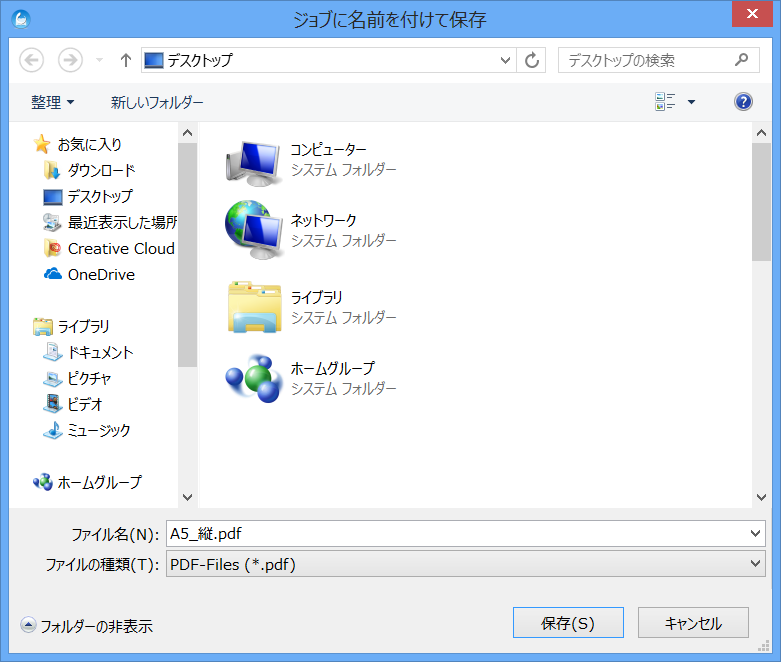Click the Back navigation arrow
The height and width of the screenshot is (662, 781).
click(31, 60)
